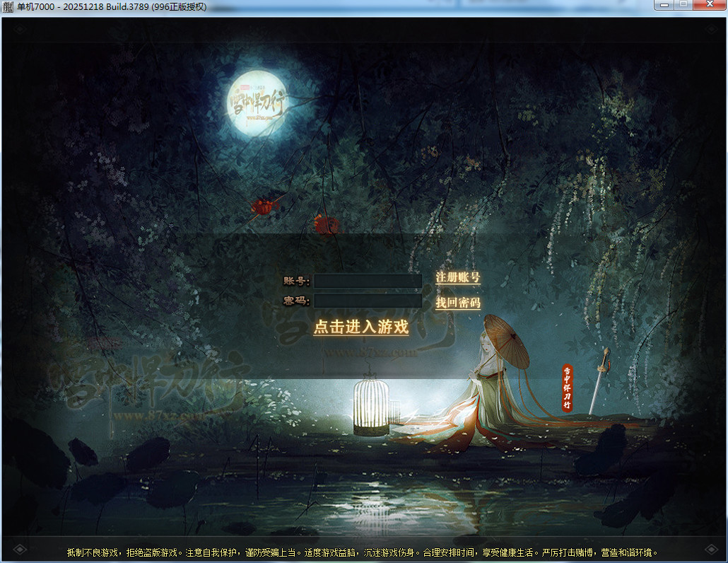Click the app icon in the title bar
Viewport: 728px width, 563px height.
click(8, 6)
